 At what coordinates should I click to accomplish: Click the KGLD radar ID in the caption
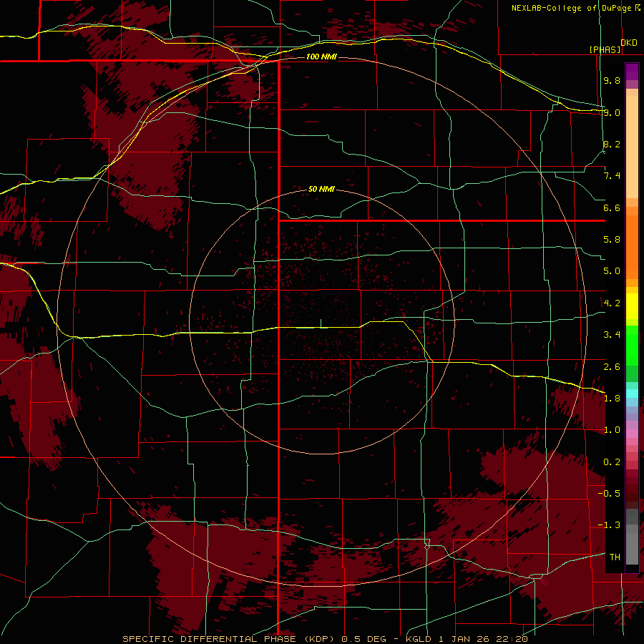[x=419, y=639]
